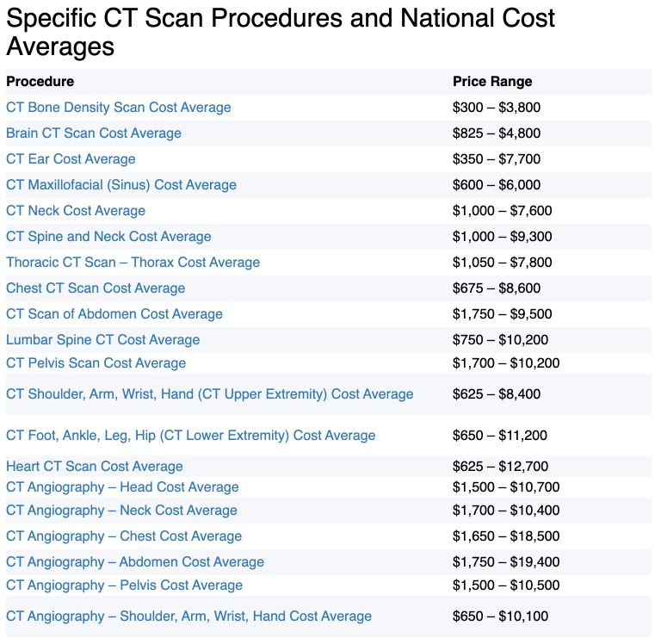Open CT Scan of Abdomen Cost Average
The height and width of the screenshot is (644, 661).
click(114, 314)
